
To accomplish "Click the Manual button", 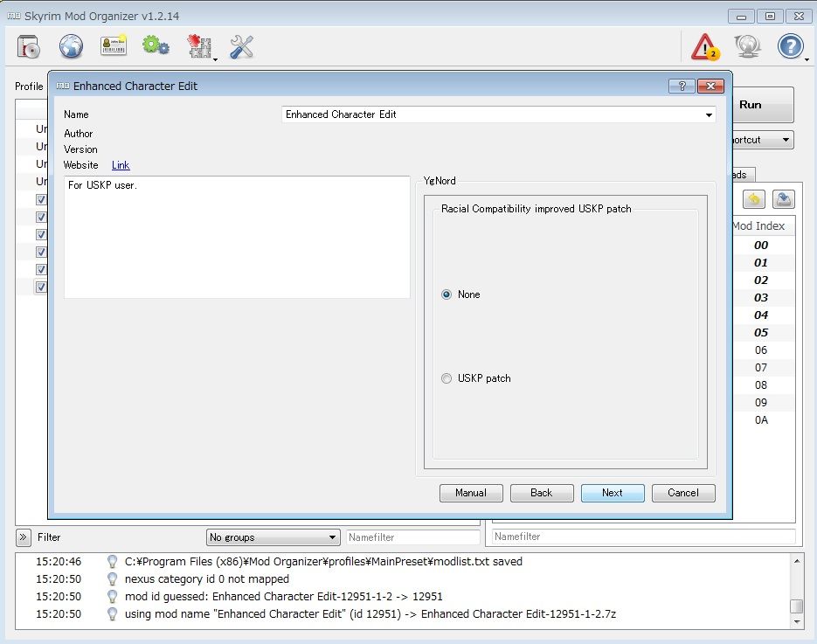I will point(471,493).
